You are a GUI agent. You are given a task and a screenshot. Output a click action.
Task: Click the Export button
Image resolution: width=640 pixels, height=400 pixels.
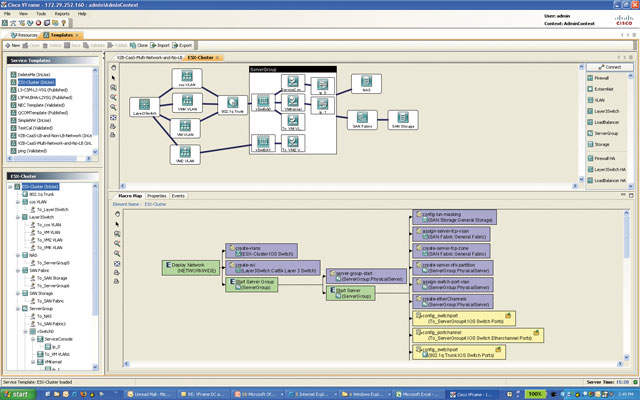pyautogui.click(x=182, y=45)
